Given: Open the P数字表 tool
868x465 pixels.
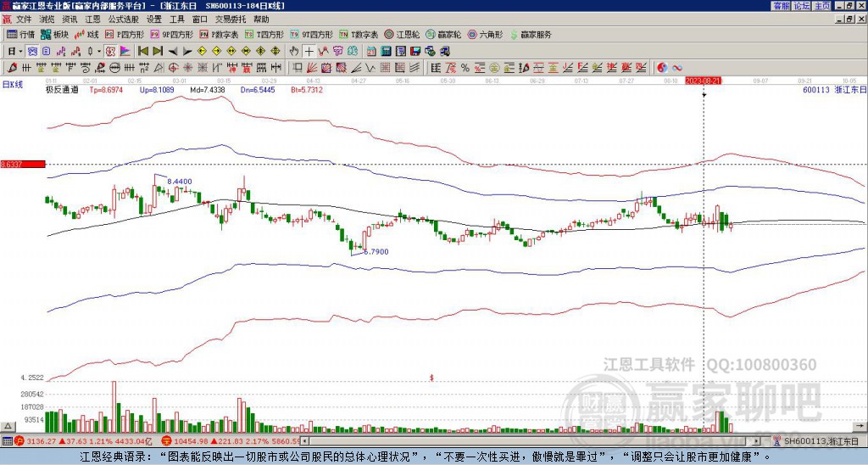Looking at the screenshot, I should (x=219, y=34).
